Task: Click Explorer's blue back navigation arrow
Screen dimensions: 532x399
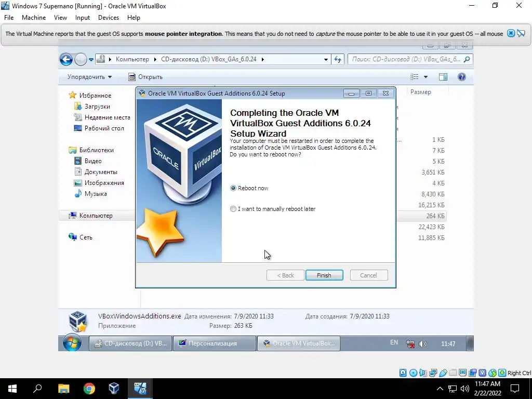Action: click(x=66, y=59)
